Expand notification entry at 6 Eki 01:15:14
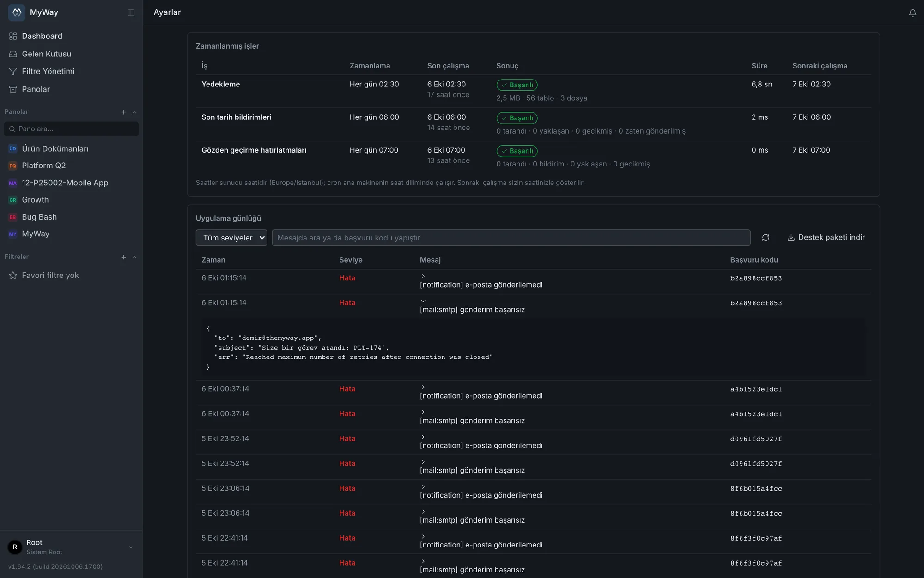This screenshot has height=578, width=924. point(423,276)
